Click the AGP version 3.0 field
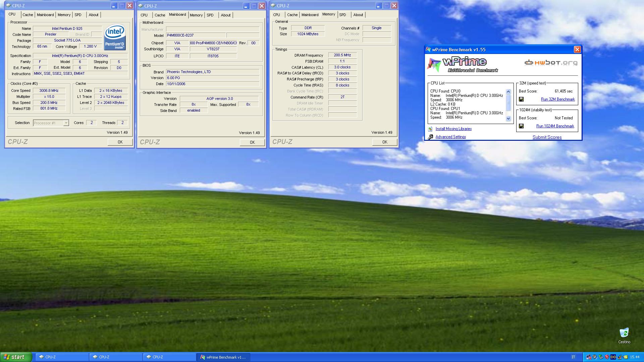This screenshot has width=644, height=362. point(219,99)
